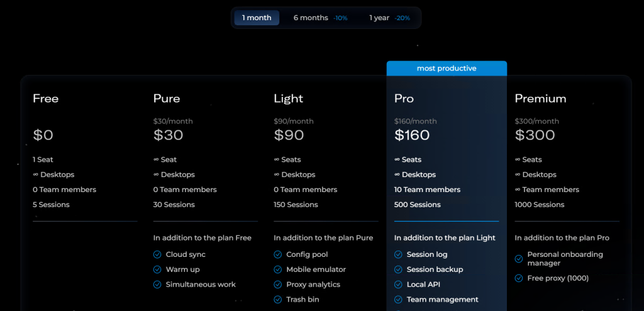
Task: Click checkmark icon next to Proxy analytics
Action: click(x=278, y=285)
